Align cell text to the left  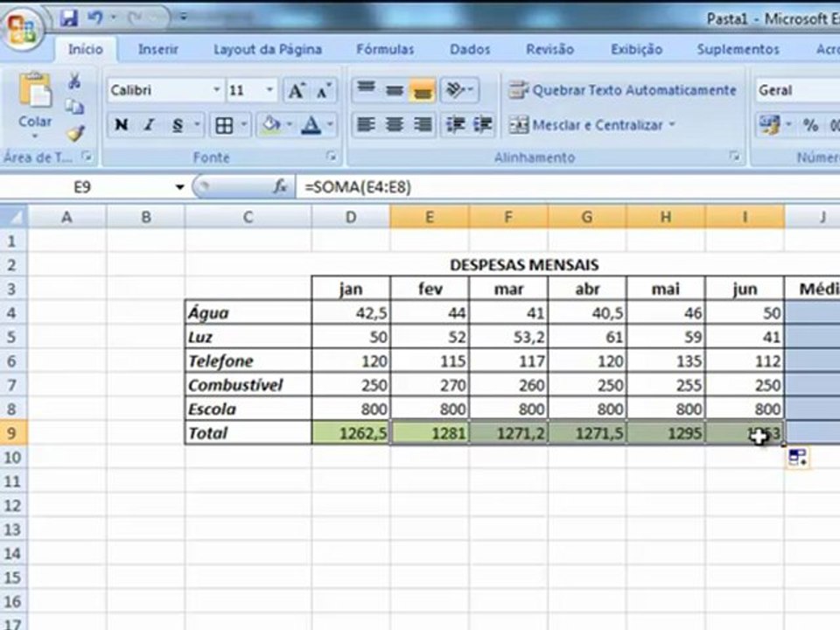367,125
